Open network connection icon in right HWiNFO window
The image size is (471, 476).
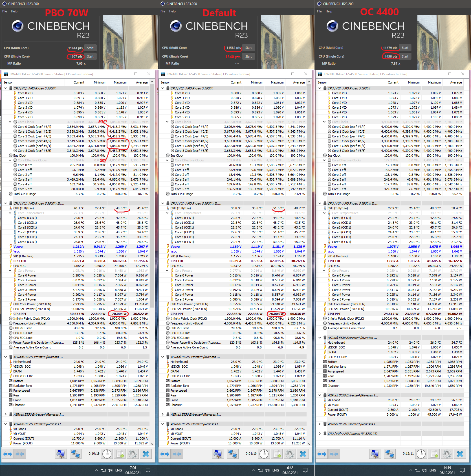click(389, 454)
